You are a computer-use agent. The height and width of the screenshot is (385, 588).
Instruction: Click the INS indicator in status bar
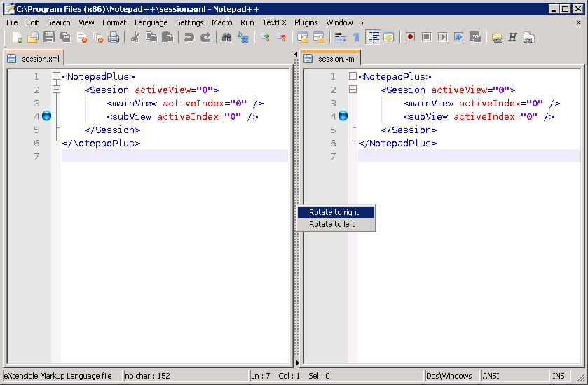[559, 376]
